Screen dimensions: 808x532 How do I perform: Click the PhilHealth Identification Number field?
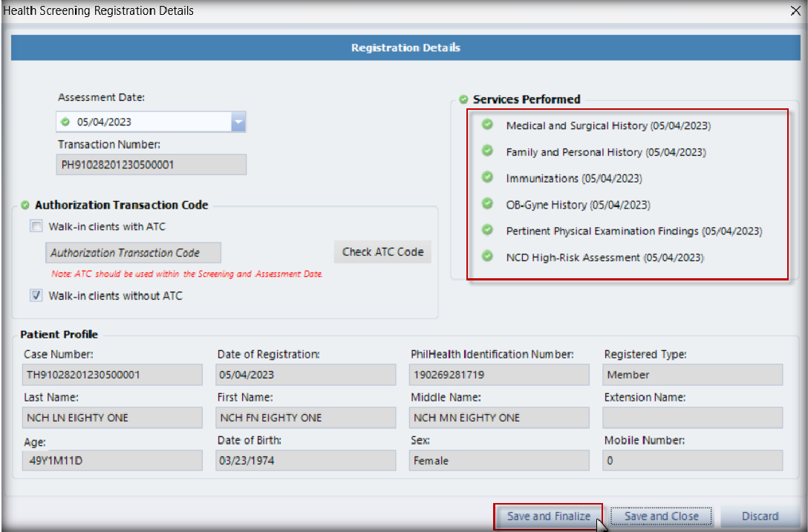499,375
